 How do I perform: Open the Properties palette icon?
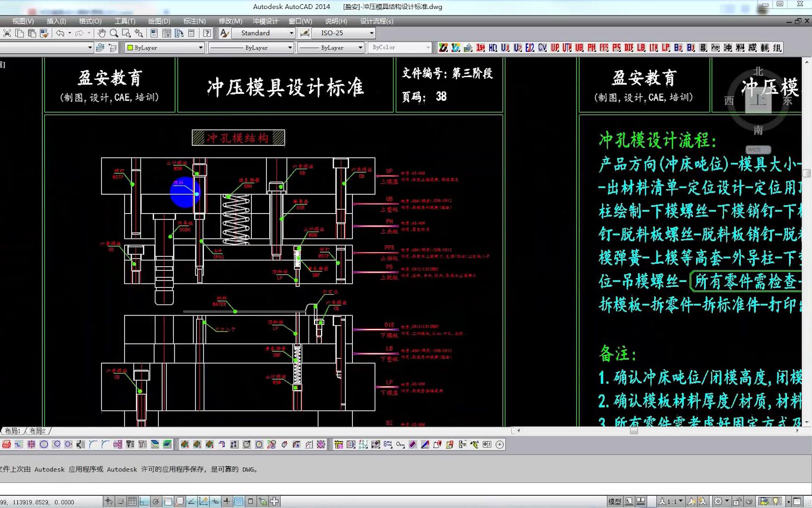click(154, 33)
